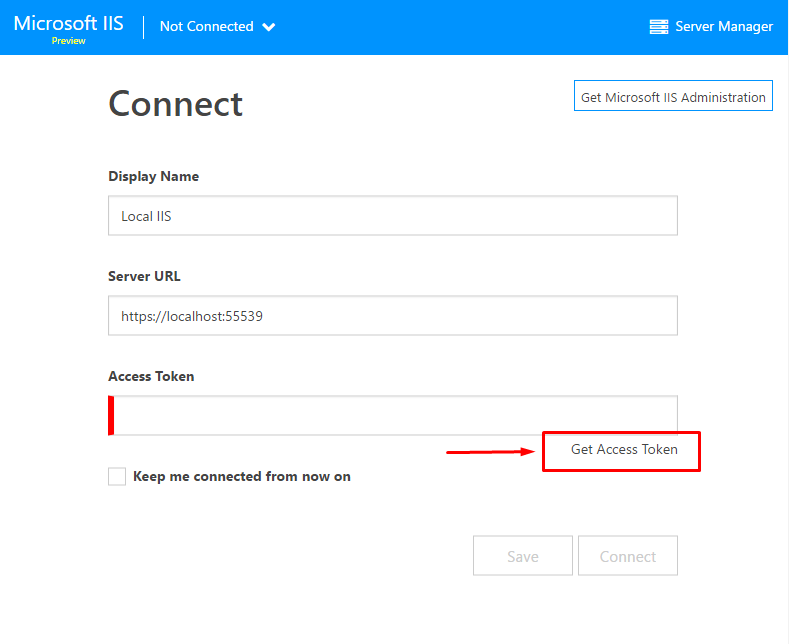Image resolution: width=789 pixels, height=644 pixels.
Task: Click the Get Access Token link
Action: [x=624, y=449]
